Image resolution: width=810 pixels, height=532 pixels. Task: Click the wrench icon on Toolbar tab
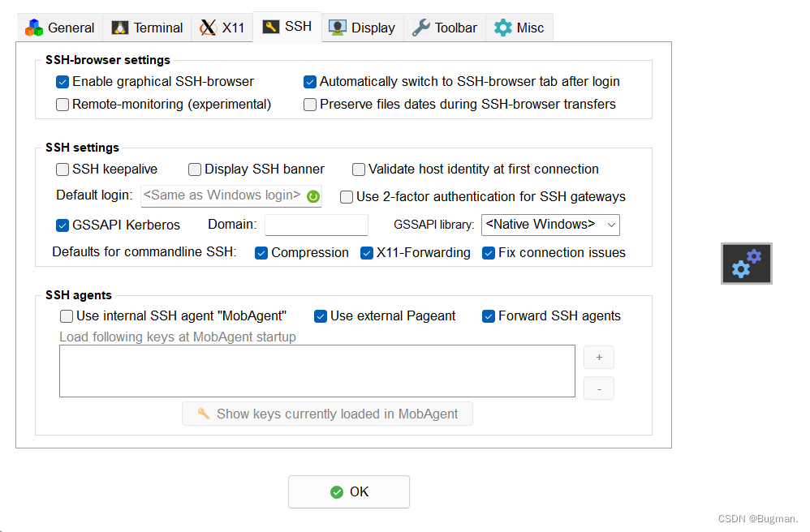[x=420, y=27]
